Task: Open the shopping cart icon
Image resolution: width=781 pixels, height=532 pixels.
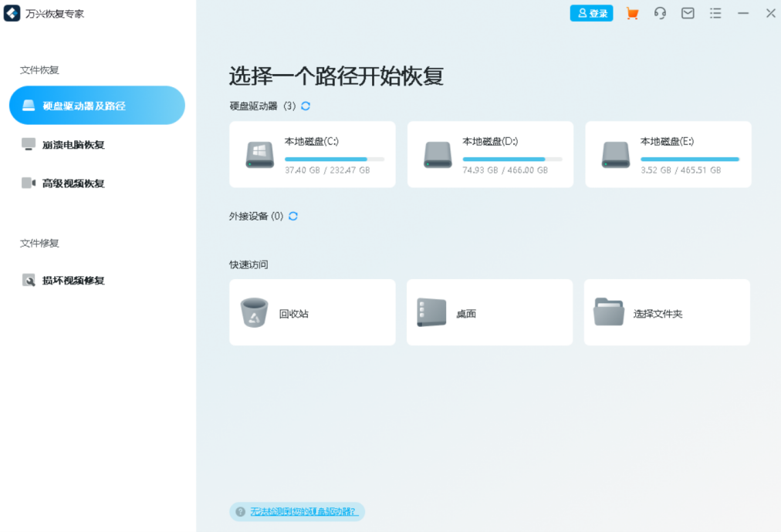Action: pyautogui.click(x=632, y=13)
